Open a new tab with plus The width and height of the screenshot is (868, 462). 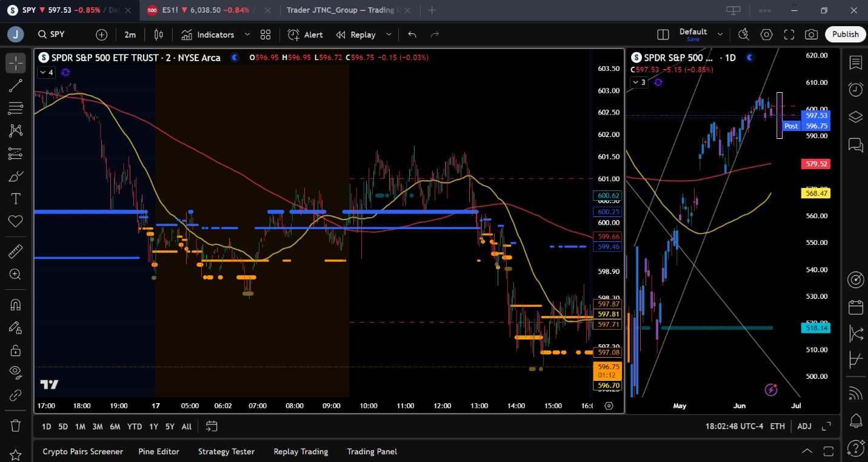click(432, 10)
